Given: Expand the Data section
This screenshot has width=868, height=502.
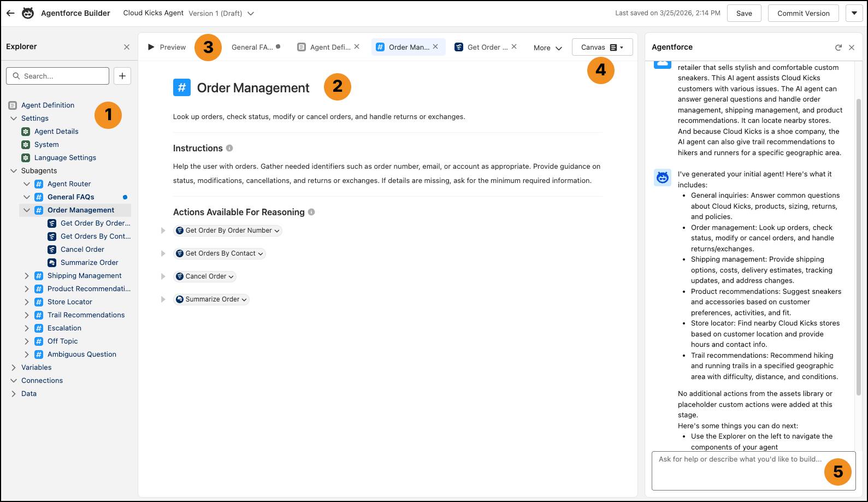Looking at the screenshot, I should click(x=14, y=393).
